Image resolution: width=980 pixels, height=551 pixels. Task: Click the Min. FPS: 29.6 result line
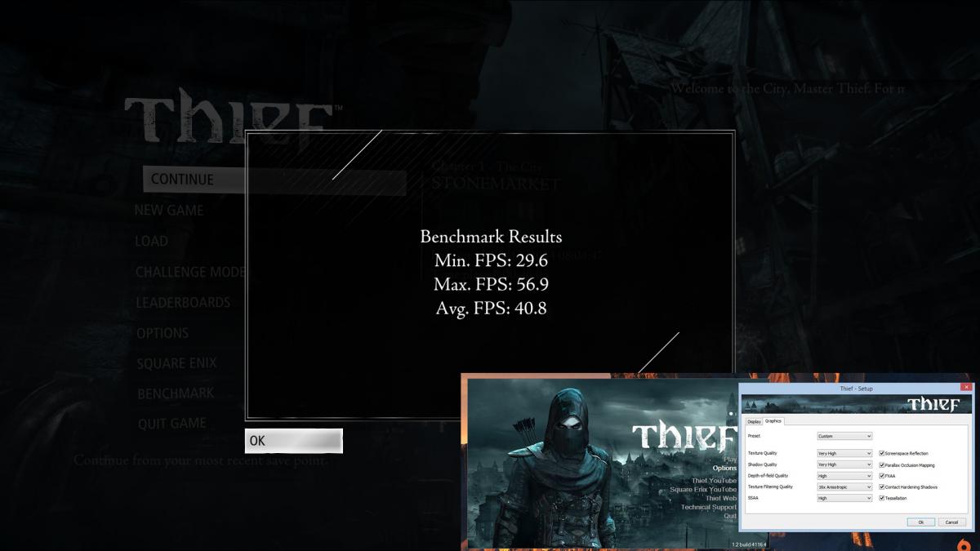[491, 261]
